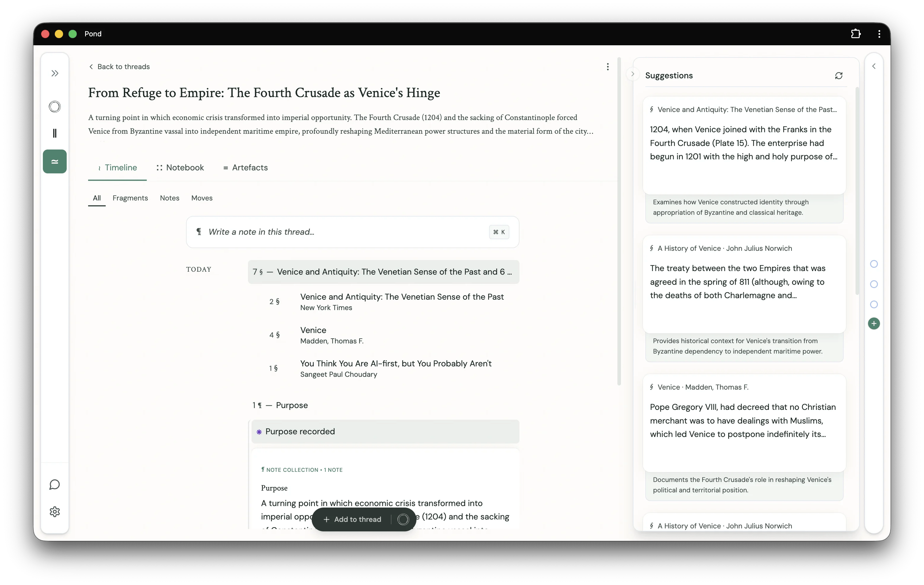Open the chat bubble icon in sidebar
This screenshot has height=585, width=924.
click(x=55, y=484)
